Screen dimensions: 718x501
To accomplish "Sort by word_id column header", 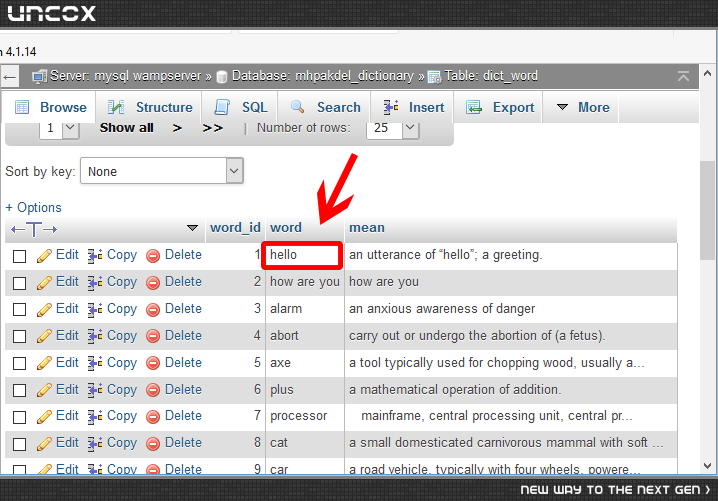I will click(x=235, y=228).
